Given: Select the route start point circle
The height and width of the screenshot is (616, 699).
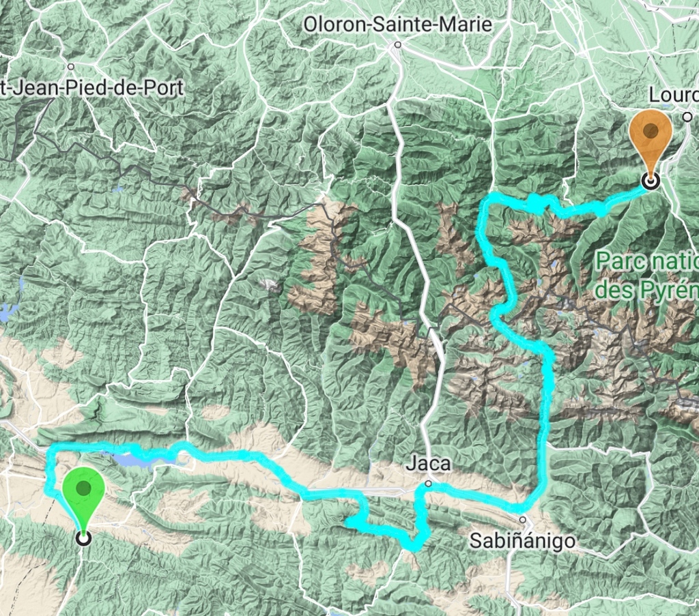Looking at the screenshot, I should point(83,538).
